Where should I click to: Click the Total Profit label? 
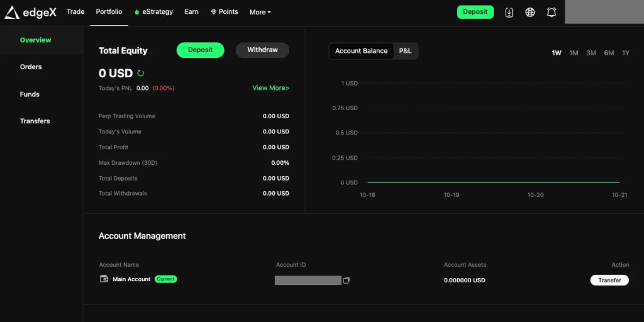[x=114, y=147]
